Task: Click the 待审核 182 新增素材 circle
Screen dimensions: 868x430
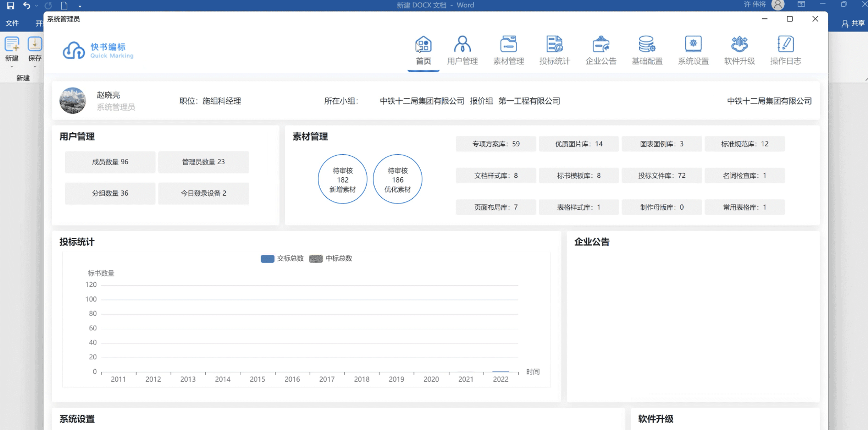Action: [343, 179]
